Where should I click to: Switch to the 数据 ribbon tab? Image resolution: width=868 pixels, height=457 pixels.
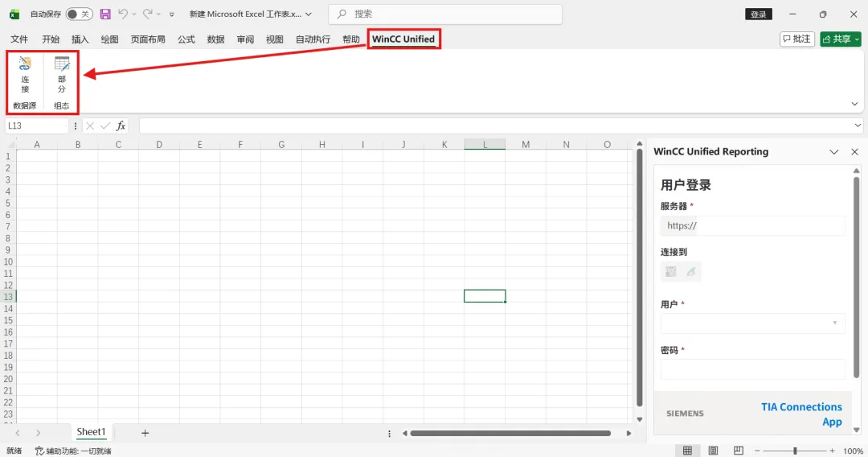coord(216,39)
